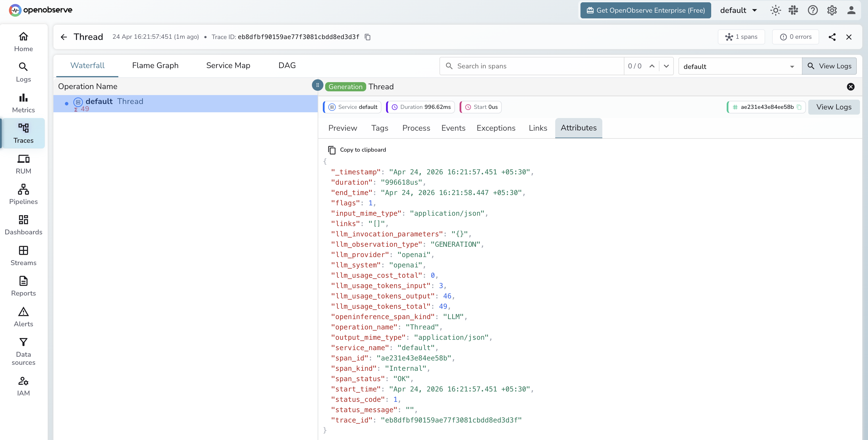Open the Metrics panel
The image size is (868, 440).
pos(23,103)
